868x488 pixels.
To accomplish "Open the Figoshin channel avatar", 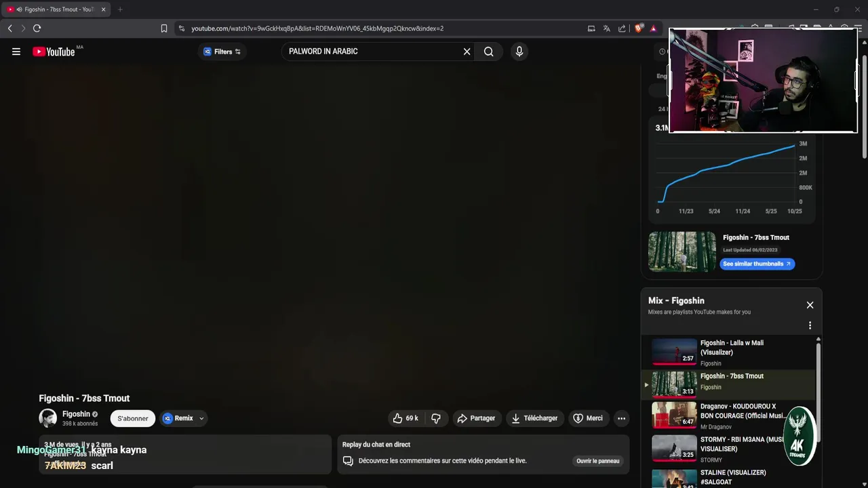I will (47, 418).
